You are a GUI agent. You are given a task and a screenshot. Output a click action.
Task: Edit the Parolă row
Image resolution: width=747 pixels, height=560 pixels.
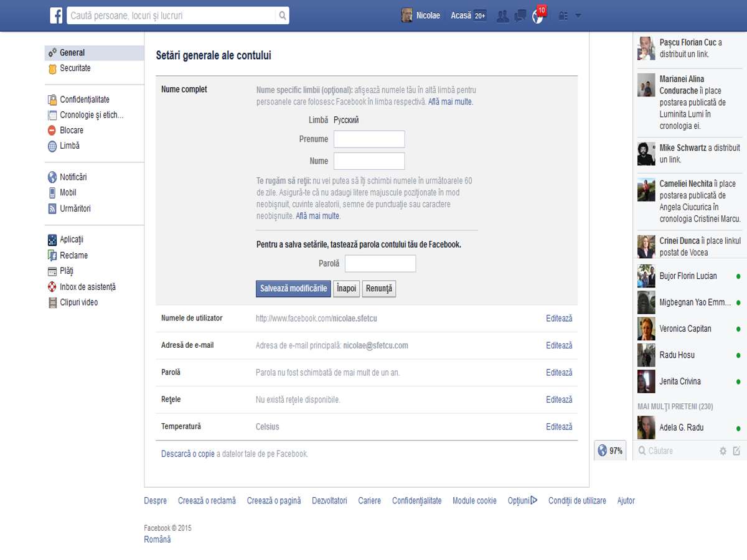click(559, 373)
